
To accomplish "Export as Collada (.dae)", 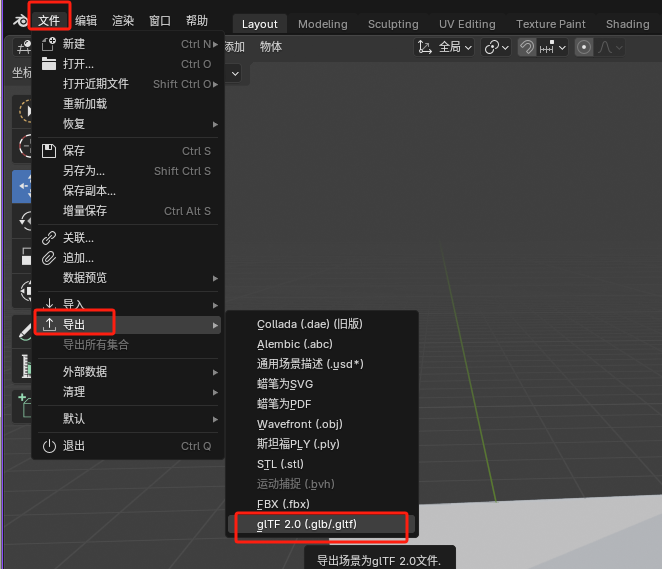I will [322, 324].
